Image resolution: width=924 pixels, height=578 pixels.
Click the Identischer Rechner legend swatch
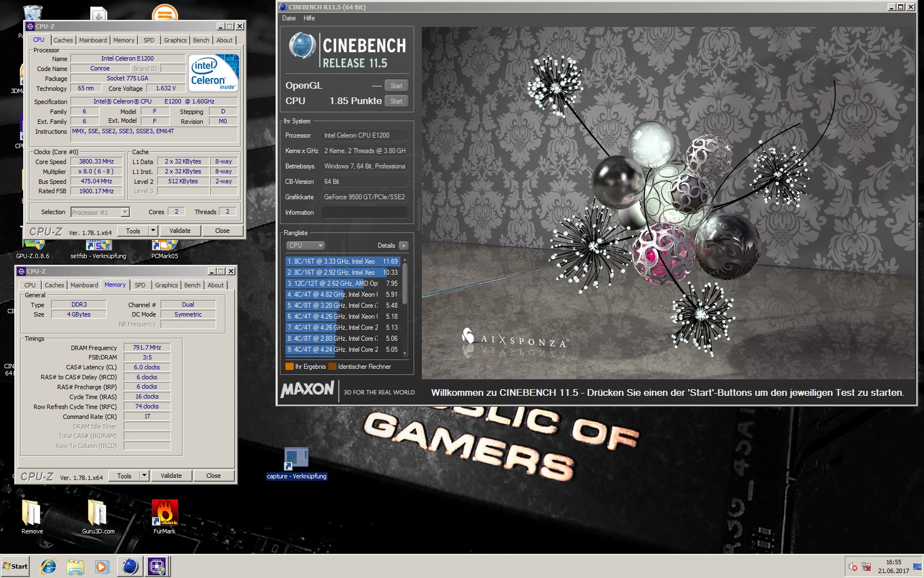point(332,367)
